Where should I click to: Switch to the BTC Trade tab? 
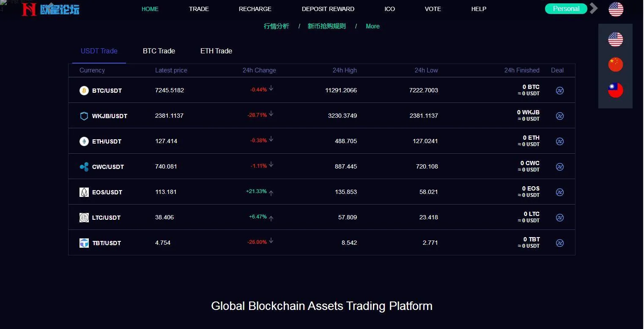tap(159, 51)
